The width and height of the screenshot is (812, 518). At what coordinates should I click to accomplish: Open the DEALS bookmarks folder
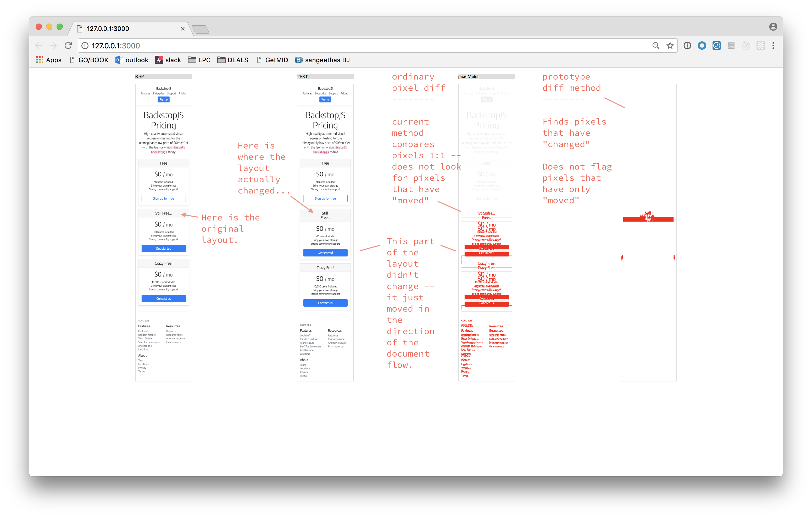[x=233, y=60]
